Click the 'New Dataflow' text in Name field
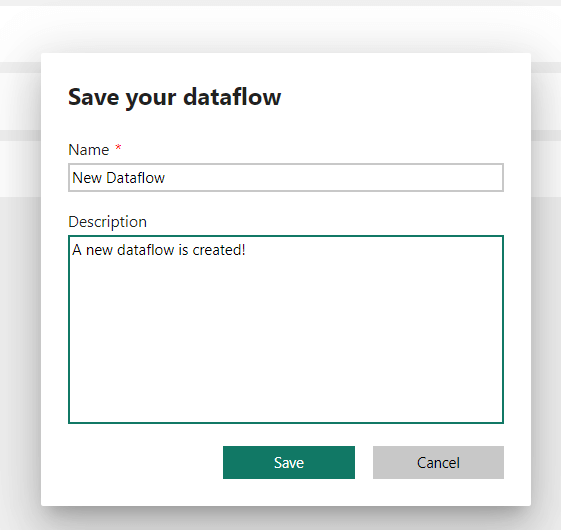Viewport: 561px width, 530px height. coord(118,178)
